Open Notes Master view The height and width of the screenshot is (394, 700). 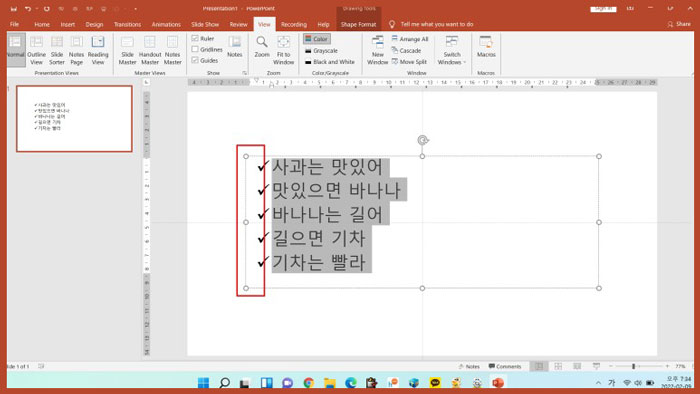click(172, 50)
